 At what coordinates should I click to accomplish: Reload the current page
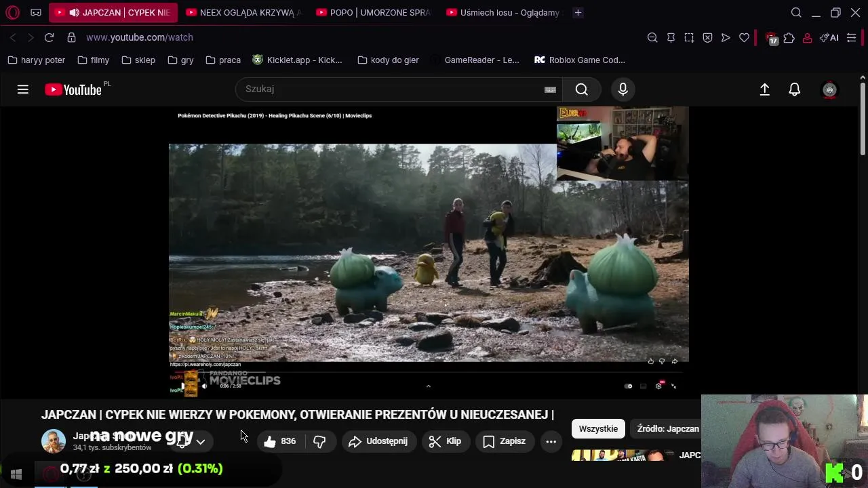pos(49,37)
